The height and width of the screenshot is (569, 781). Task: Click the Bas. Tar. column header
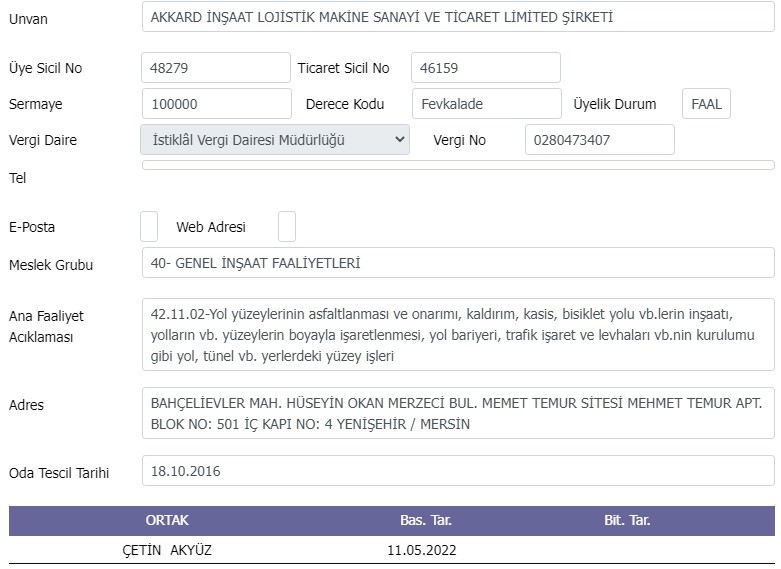pos(426,520)
